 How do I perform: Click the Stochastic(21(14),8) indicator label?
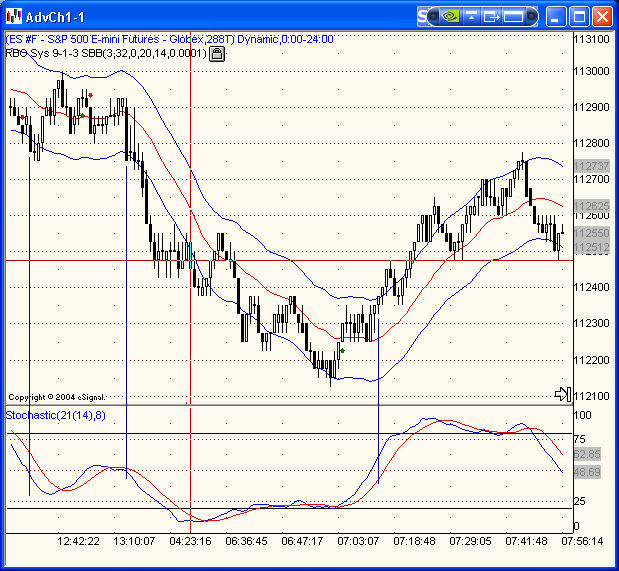[x=56, y=415]
